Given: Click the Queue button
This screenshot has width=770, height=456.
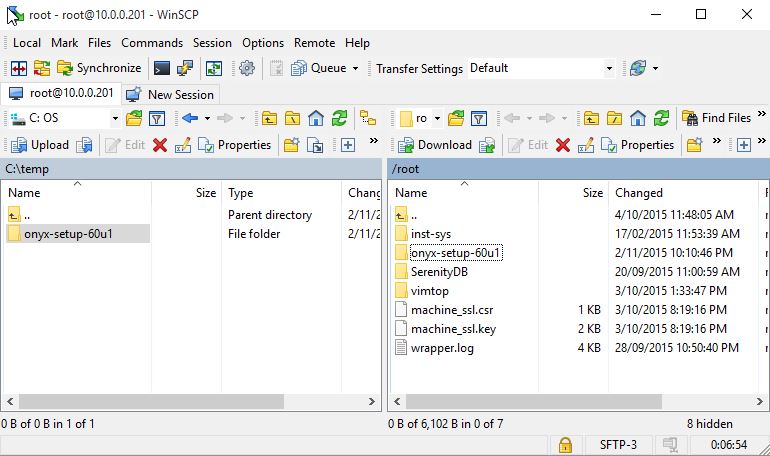Looking at the screenshot, I should 319,68.
